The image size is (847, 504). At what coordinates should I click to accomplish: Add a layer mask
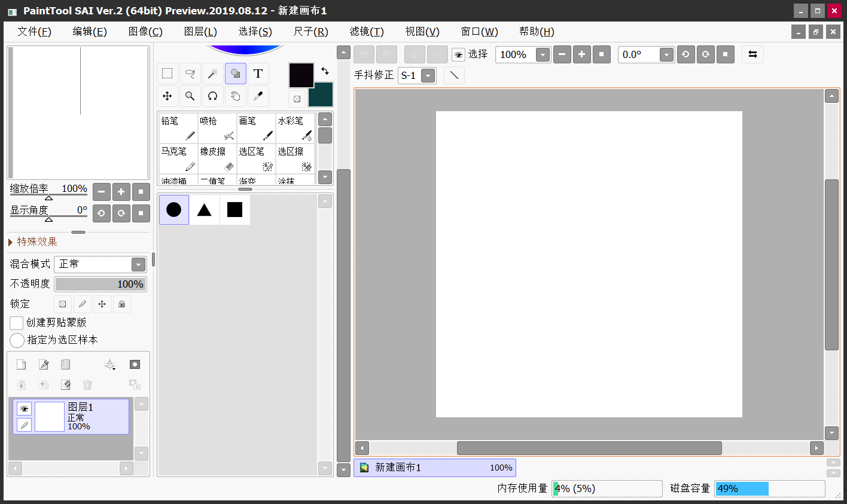pos(135,365)
